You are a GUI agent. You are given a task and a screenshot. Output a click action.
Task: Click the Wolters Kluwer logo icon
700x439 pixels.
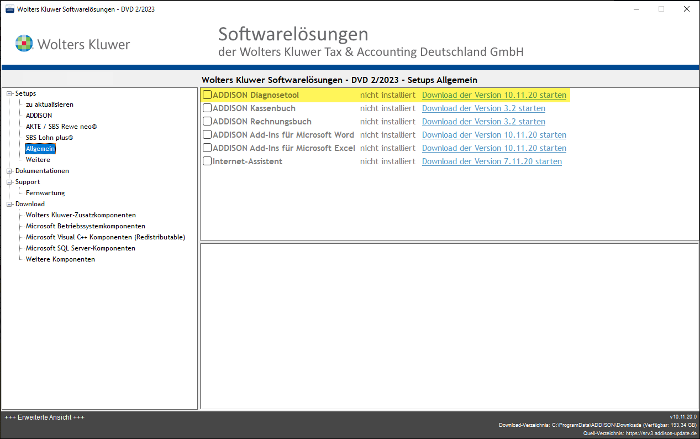(x=24, y=43)
